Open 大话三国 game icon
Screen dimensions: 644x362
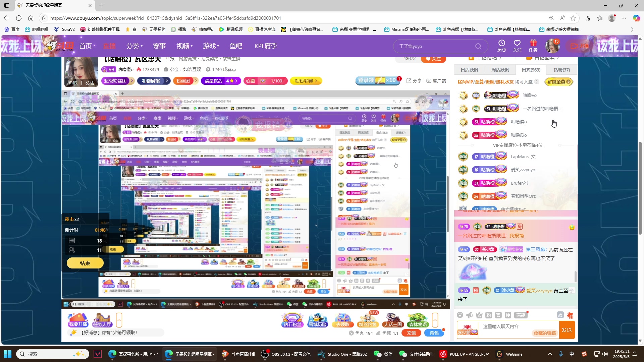pyautogui.click(x=393, y=320)
